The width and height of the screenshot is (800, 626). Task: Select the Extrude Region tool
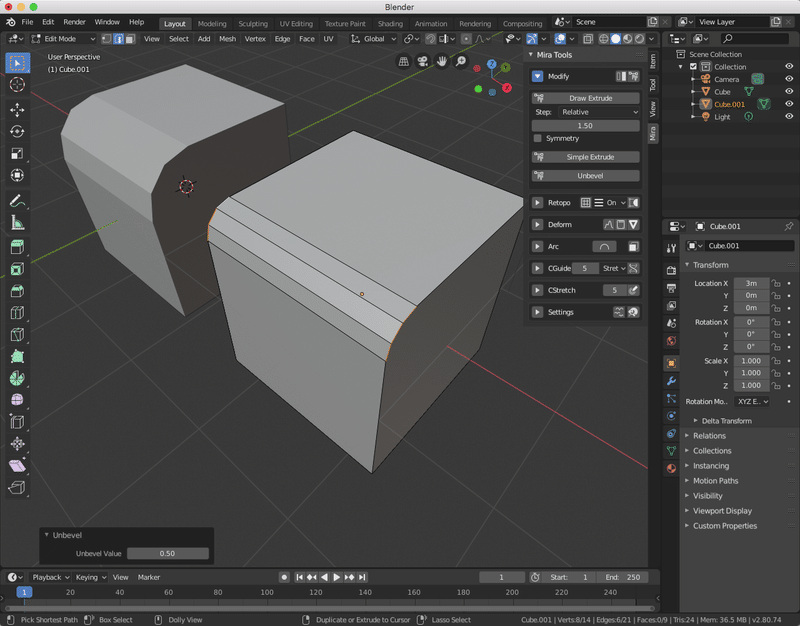(x=17, y=248)
